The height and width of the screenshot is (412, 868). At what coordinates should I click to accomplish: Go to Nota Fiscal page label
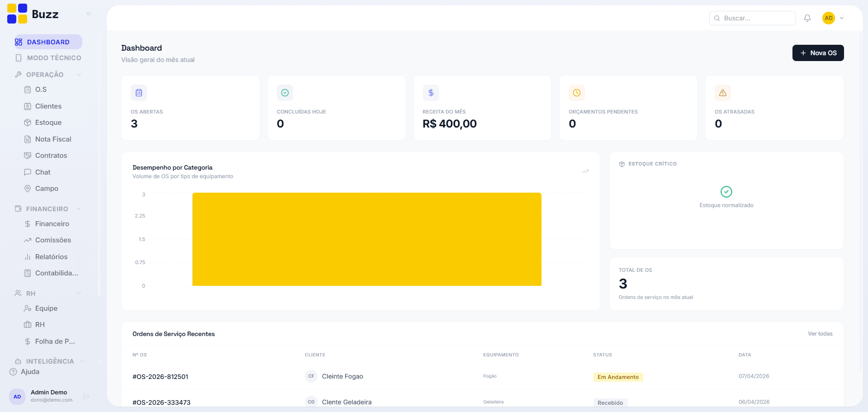[53, 139]
